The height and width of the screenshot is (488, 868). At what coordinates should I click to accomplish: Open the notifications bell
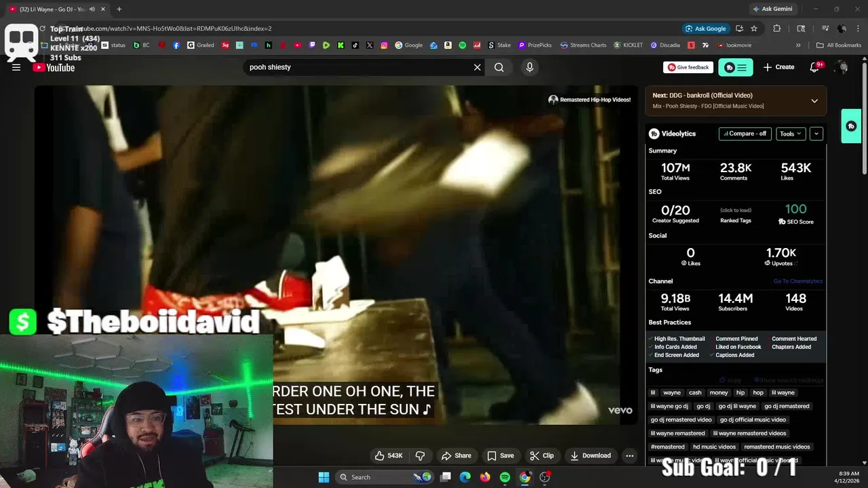click(815, 67)
